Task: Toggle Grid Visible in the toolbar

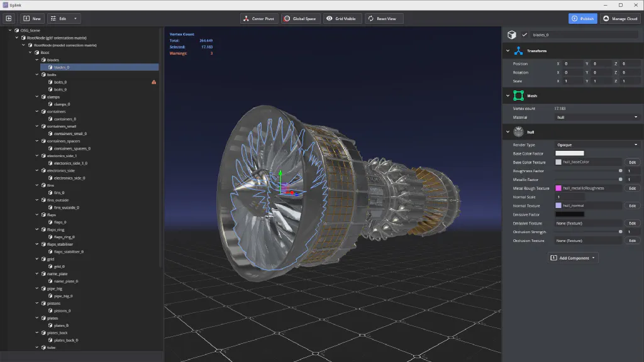Action: 341,19
